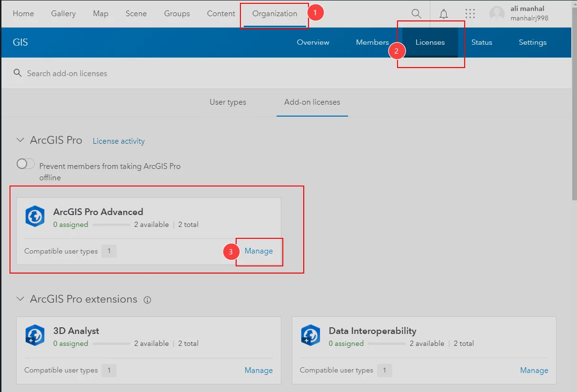This screenshot has height=392, width=577.
Task: Click compatible user types count for Data Interoperability
Action: 385,370
